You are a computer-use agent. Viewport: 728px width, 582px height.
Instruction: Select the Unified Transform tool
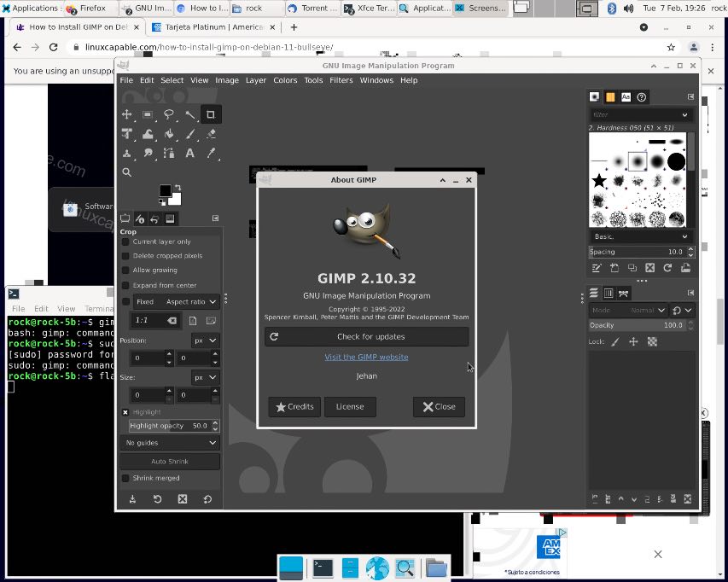(x=127, y=134)
